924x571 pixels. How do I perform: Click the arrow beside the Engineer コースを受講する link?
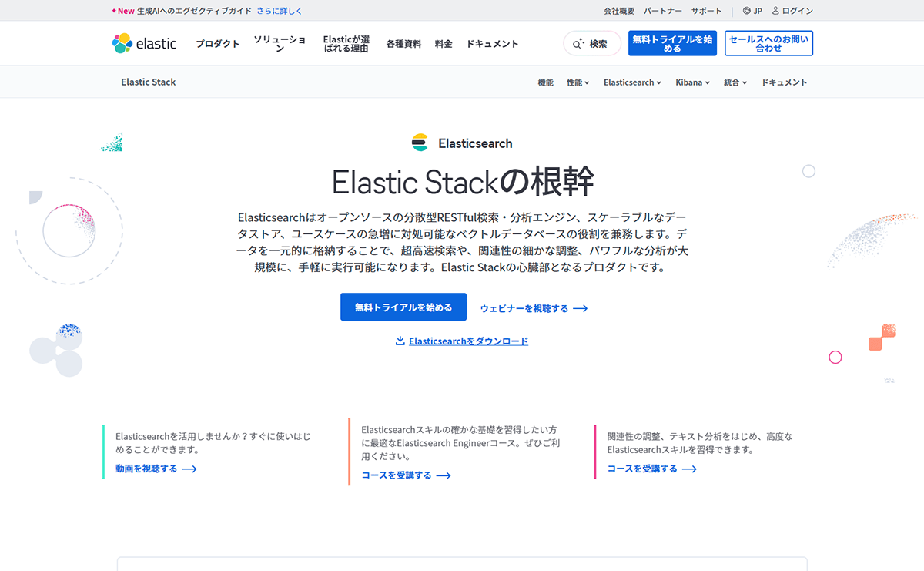(x=442, y=476)
